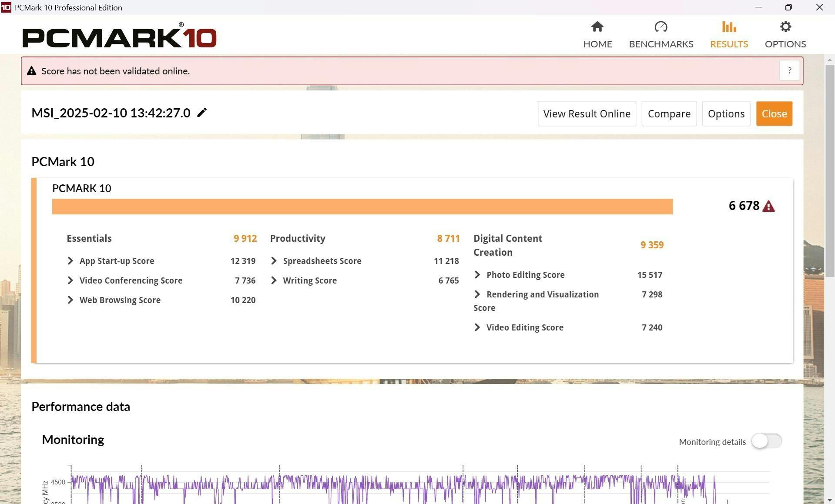Screen dimensions: 835x504
Task: Click the Essentials score 9 912
Action: tap(245, 238)
